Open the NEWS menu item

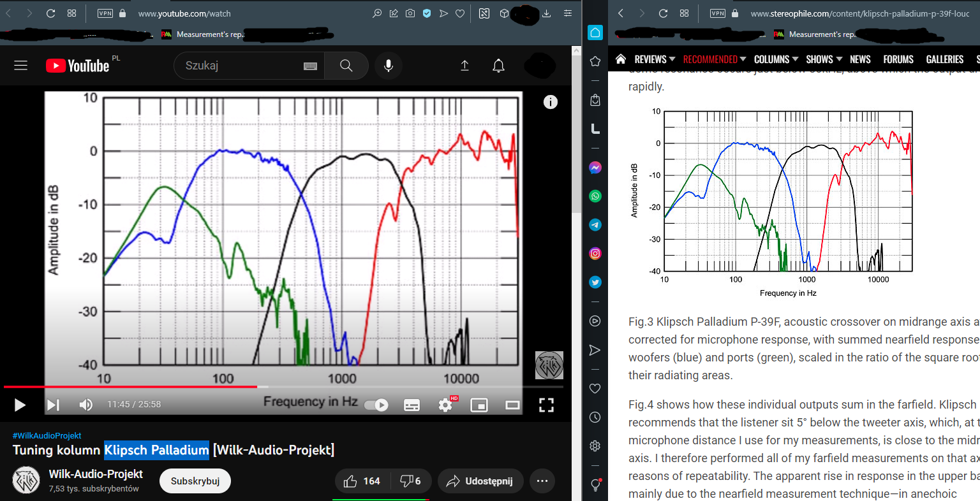pyautogui.click(x=860, y=59)
